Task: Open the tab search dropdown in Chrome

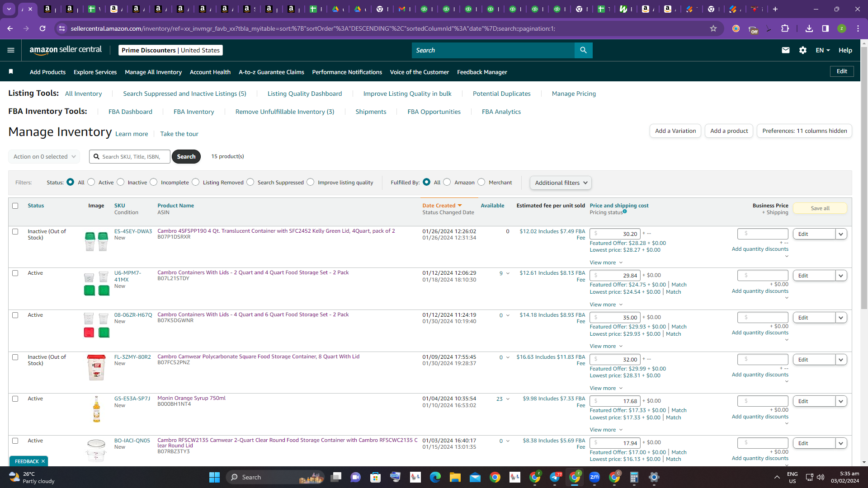Action: (9, 9)
